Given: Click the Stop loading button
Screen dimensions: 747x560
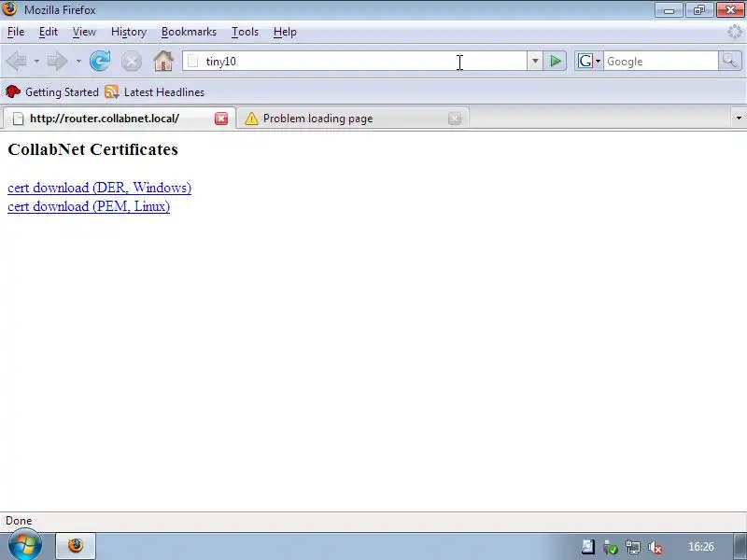Looking at the screenshot, I should pos(132,62).
